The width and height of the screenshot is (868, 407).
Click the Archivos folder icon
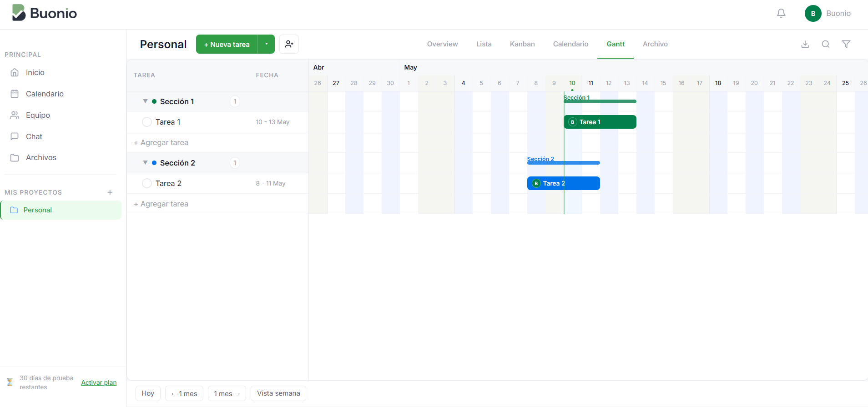(15, 157)
